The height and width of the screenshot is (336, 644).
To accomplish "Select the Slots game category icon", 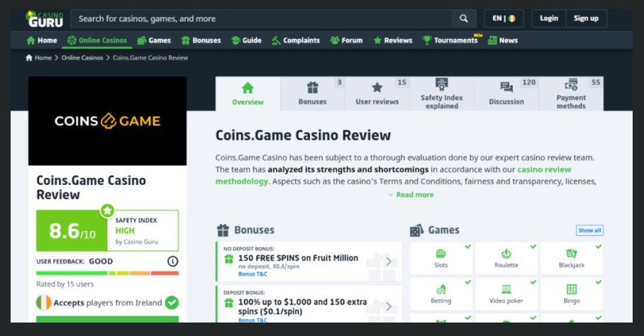I will (x=440, y=254).
